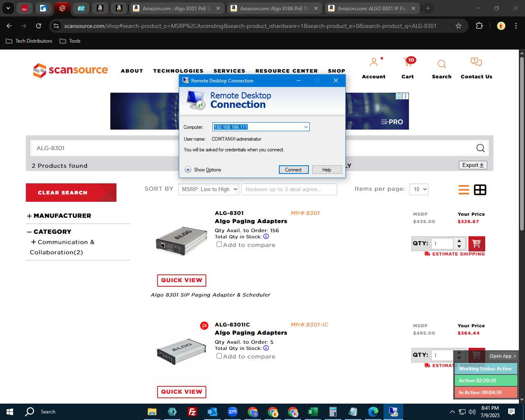Switch to list view layout icon
The width and height of the screenshot is (525, 420).
tap(464, 190)
